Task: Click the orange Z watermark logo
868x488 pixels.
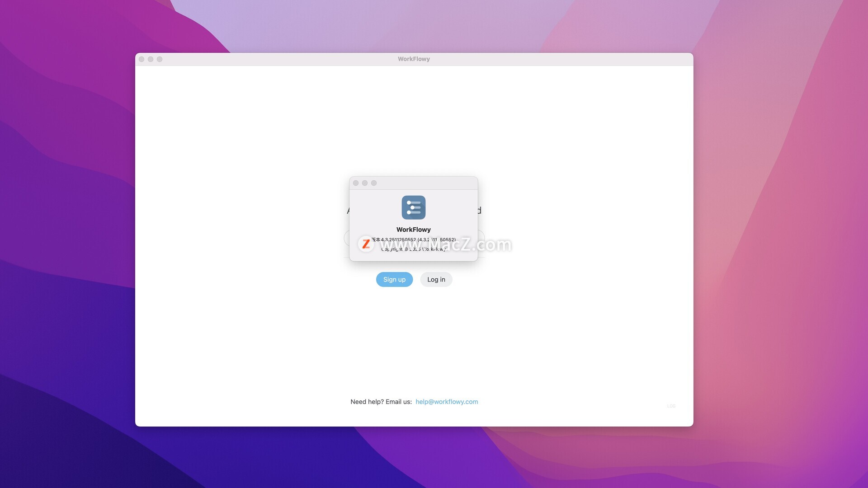Action: click(x=366, y=244)
